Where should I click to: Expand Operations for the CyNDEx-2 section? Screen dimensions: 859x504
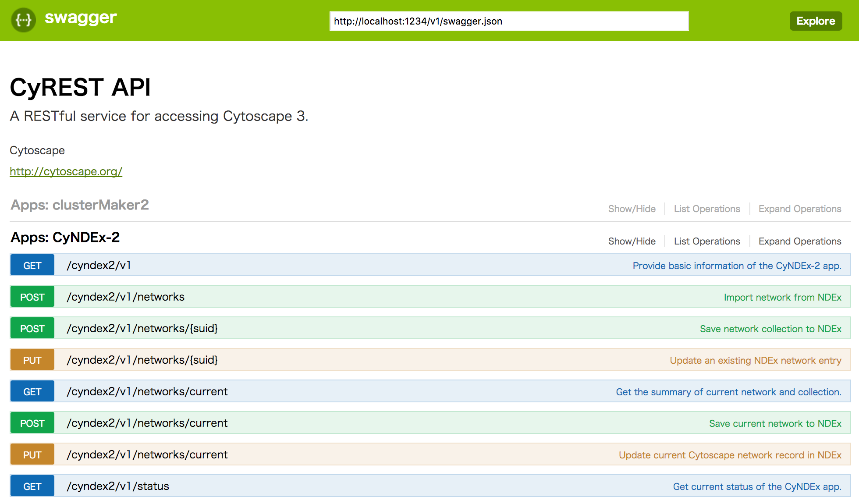click(799, 241)
